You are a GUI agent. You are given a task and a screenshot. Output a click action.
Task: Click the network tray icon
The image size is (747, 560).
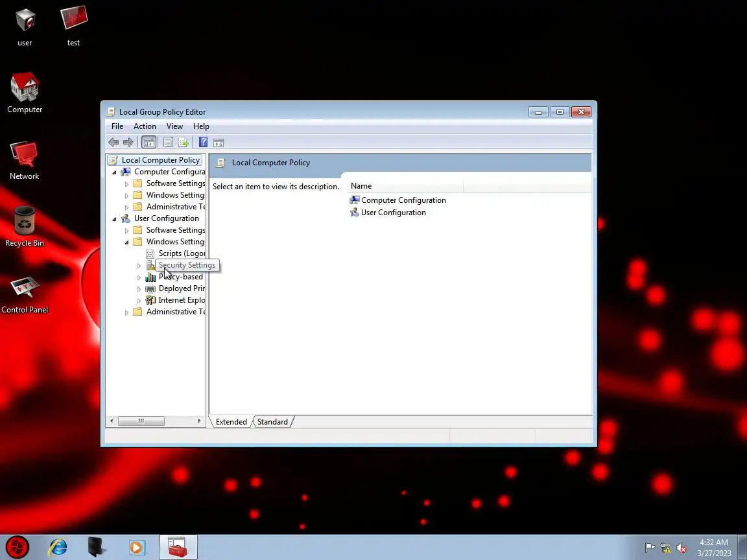tap(665, 548)
